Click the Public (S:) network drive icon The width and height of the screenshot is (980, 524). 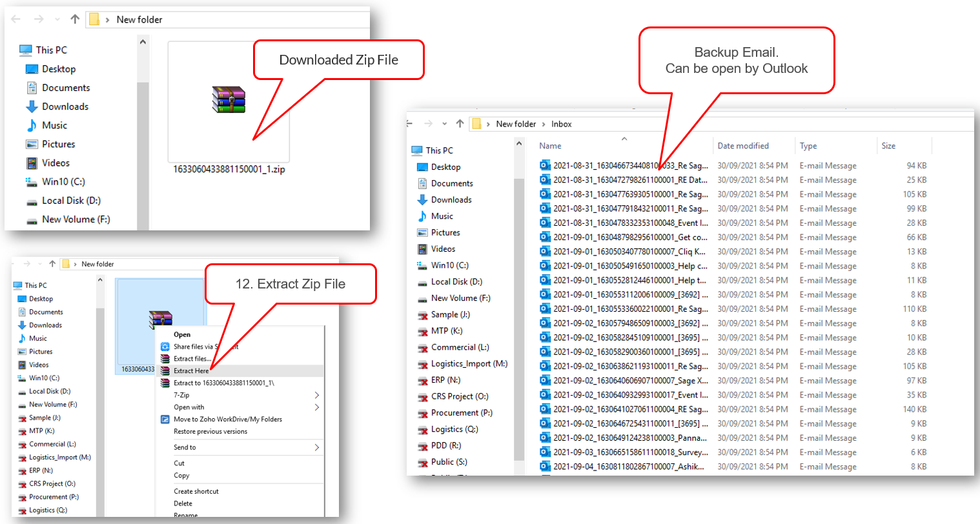tap(423, 462)
